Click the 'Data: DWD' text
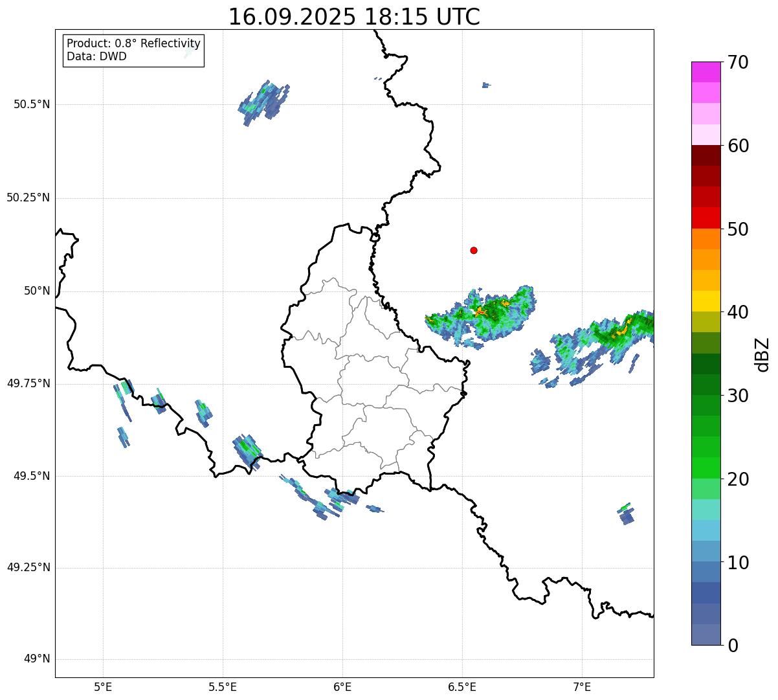Screen dimensions: 778x700 coord(97,56)
